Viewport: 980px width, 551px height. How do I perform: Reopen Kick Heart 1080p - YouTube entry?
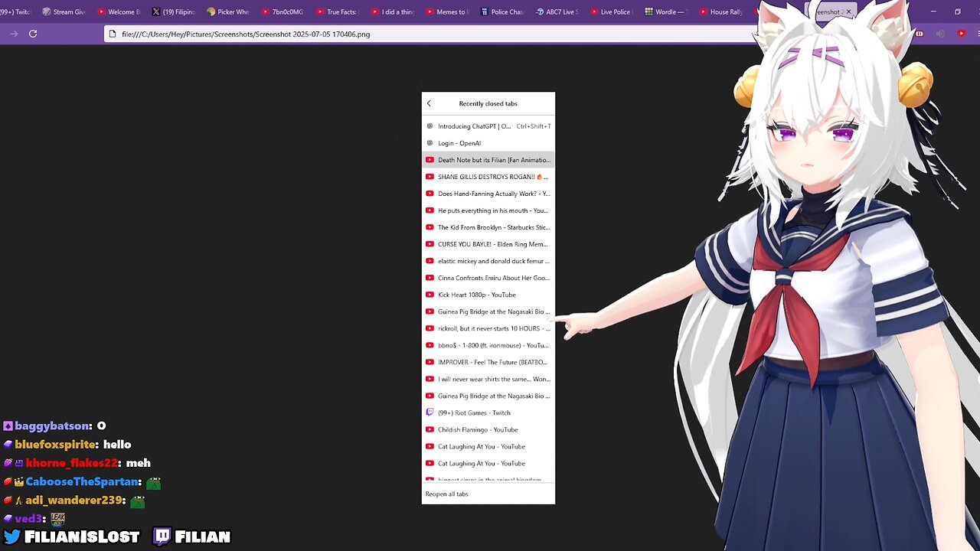pos(488,295)
